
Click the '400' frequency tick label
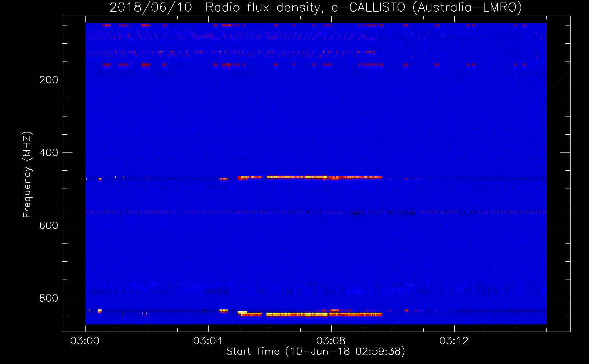[x=49, y=153]
